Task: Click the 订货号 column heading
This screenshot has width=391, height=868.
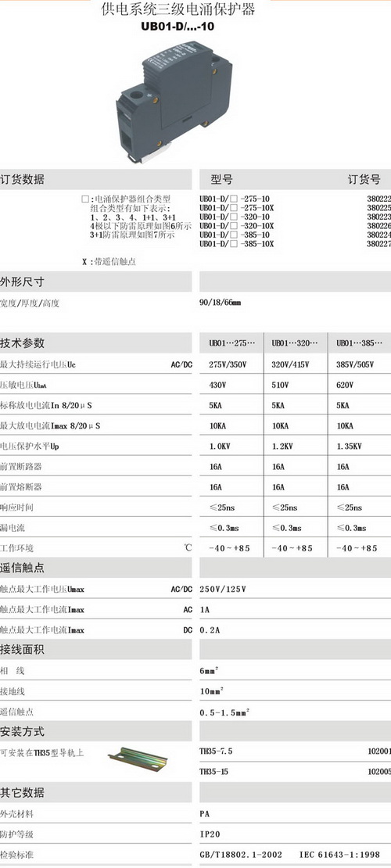Action: (364, 179)
